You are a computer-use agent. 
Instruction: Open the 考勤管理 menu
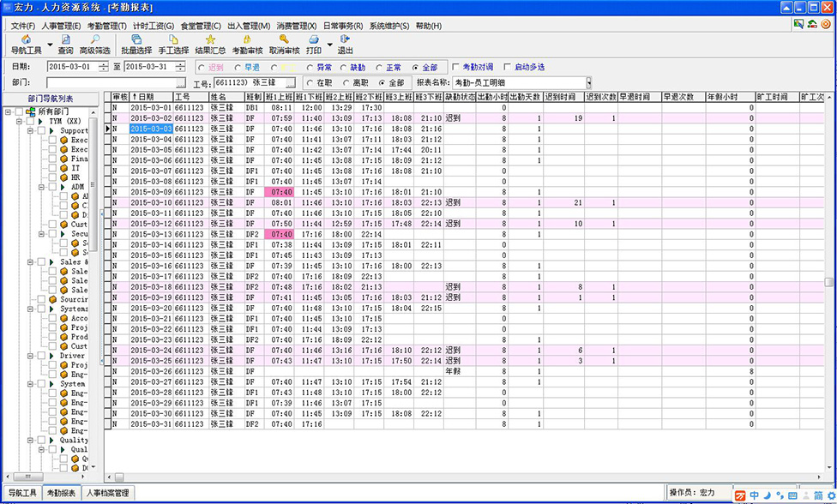click(107, 26)
